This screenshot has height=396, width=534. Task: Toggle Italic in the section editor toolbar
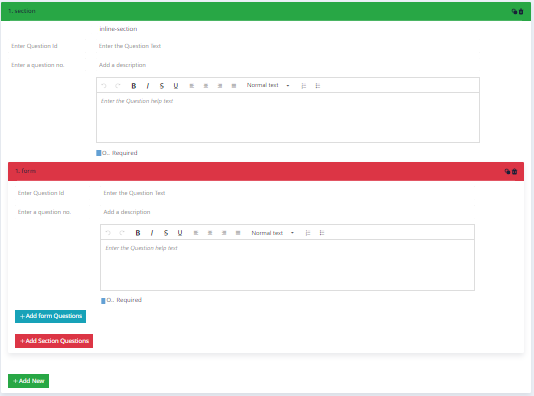click(x=147, y=86)
